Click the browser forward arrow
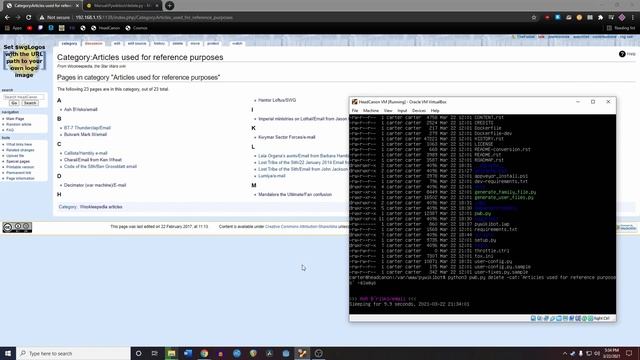This screenshot has width=640, height=360. (x=18, y=18)
